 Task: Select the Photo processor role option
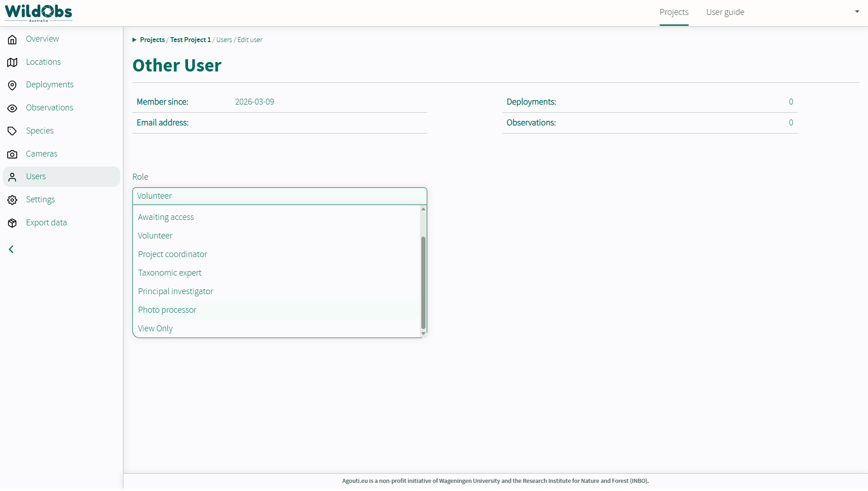click(x=167, y=310)
